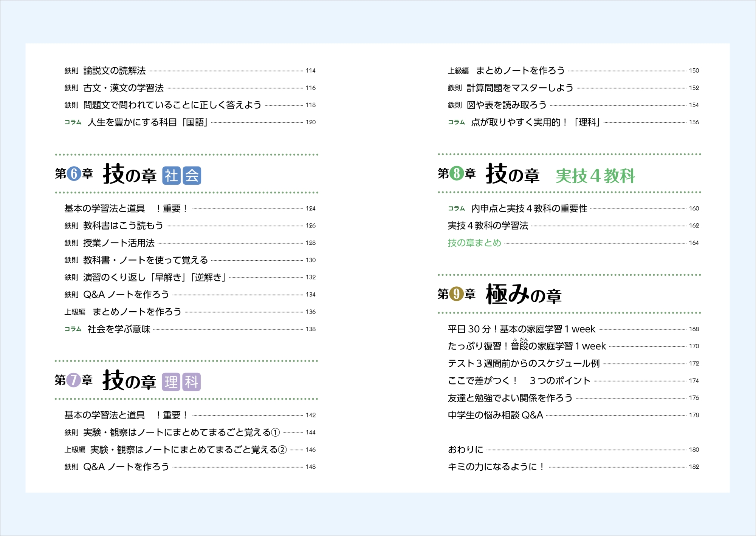756x536 pixels.
Task: Click 実験・観察はノートにまとめてまるごと覚える①
Action: tap(181, 433)
